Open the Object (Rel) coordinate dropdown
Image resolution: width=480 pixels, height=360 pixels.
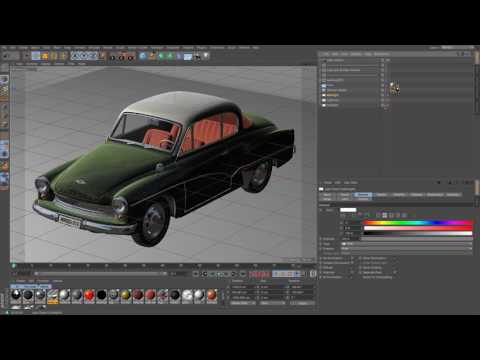click(243, 303)
